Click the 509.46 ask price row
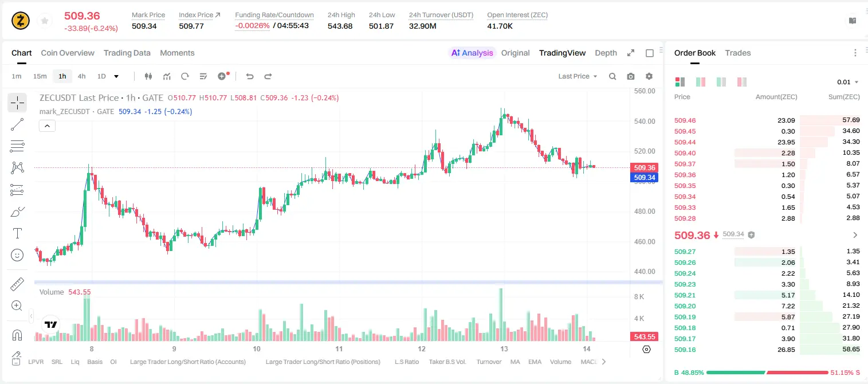The image size is (868, 384). [x=767, y=120]
